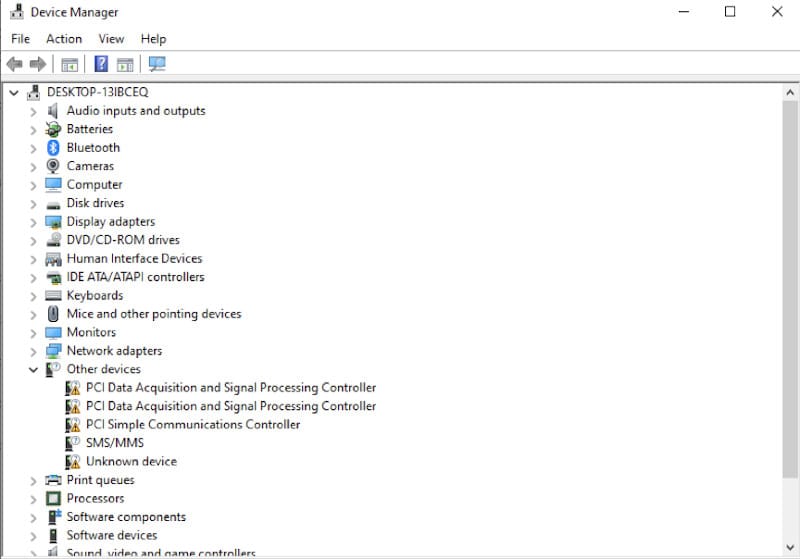Open the File menu
This screenshot has height=559, width=800.
click(x=20, y=39)
